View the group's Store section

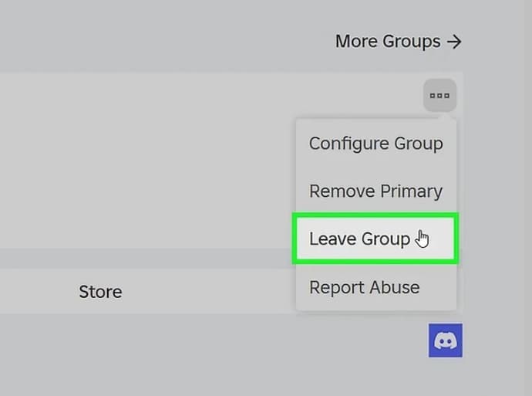(x=100, y=292)
